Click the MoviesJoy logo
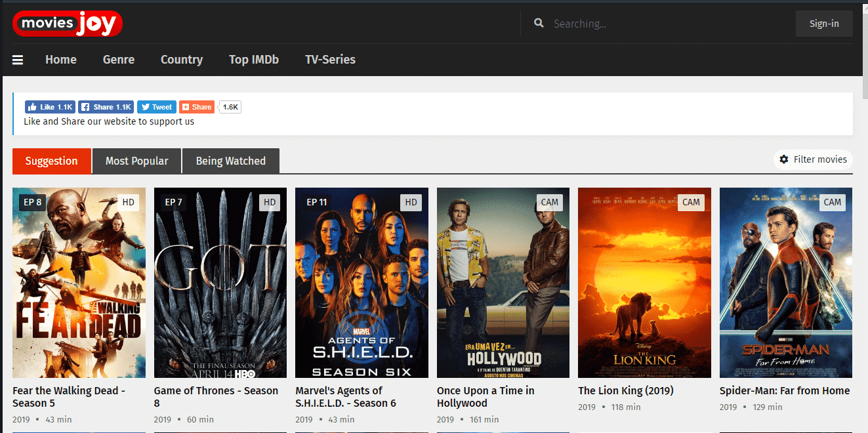The height and width of the screenshot is (433, 868). pos(68,24)
